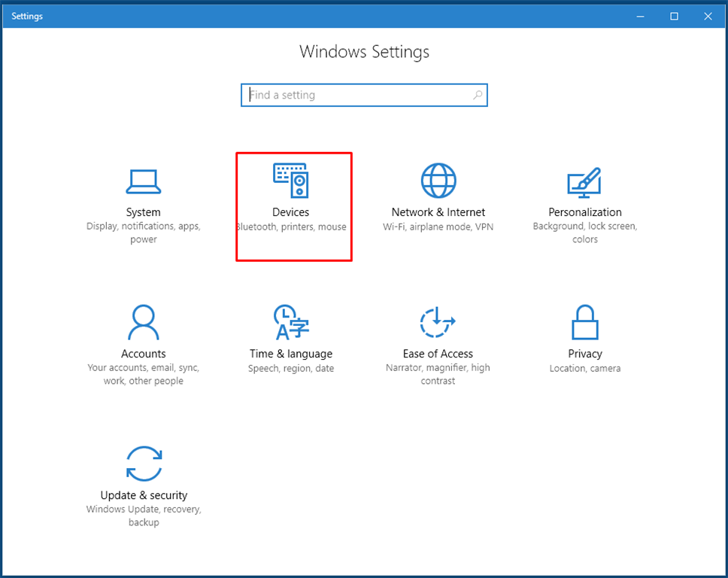
Task: Select the Privacy category label
Action: pyautogui.click(x=585, y=354)
